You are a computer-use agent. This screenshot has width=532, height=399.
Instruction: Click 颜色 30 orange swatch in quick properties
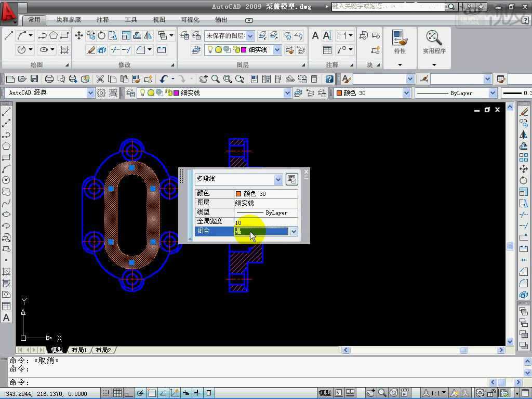coord(238,194)
